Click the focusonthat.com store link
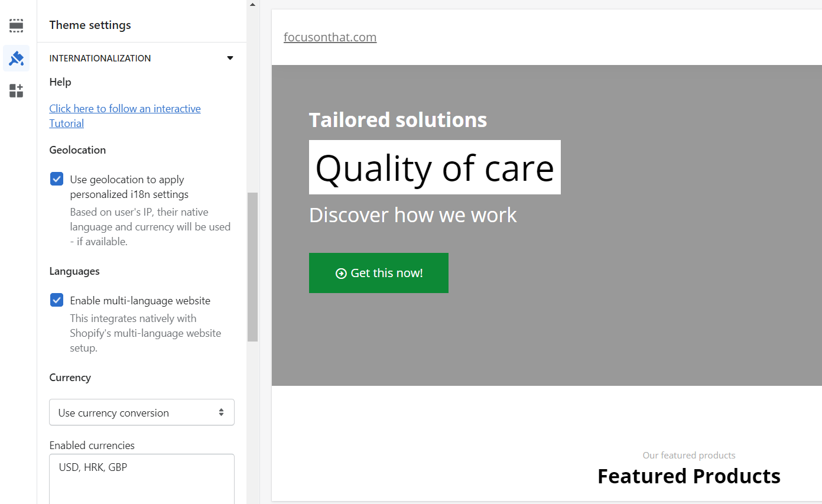The image size is (822, 504). click(x=330, y=37)
